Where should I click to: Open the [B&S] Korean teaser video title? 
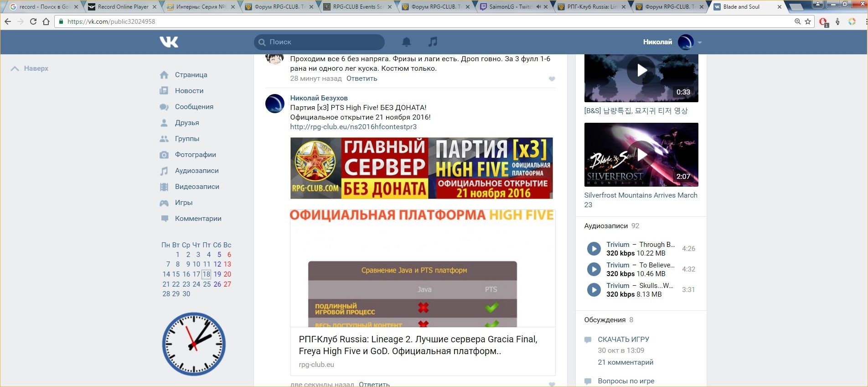click(x=636, y=111)
